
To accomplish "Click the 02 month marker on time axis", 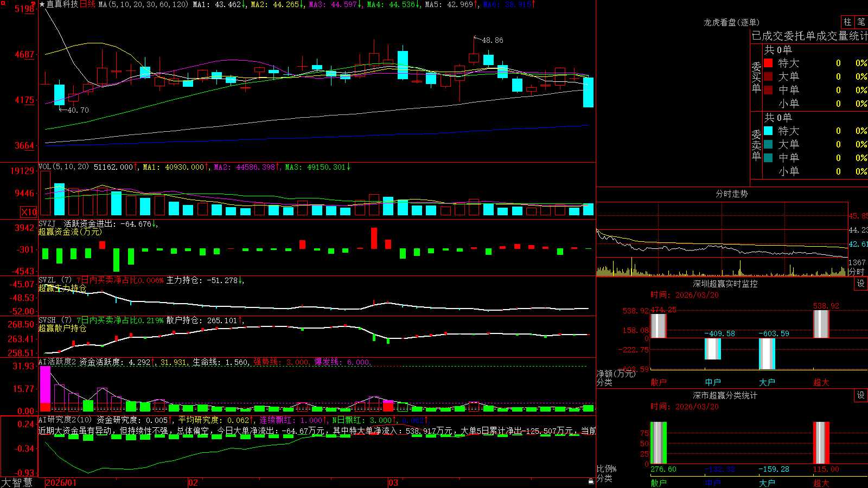I will click(193, 483).
